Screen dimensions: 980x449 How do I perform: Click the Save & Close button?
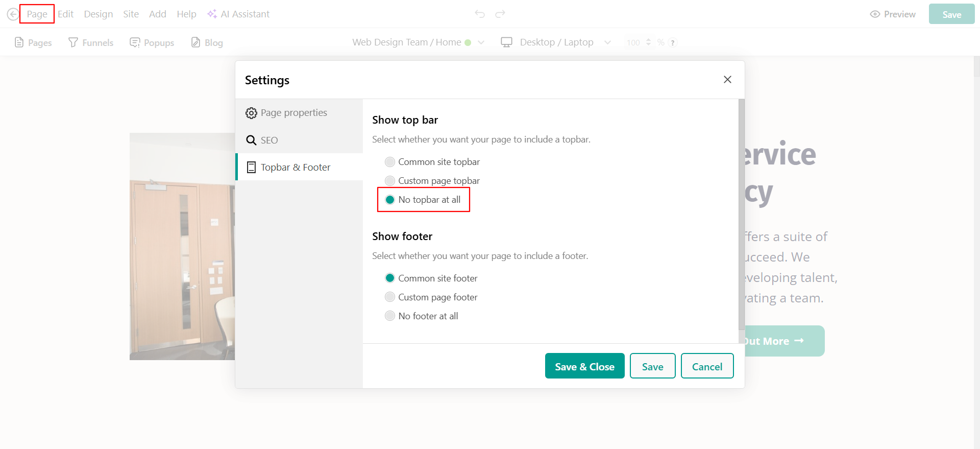pos(585,366)
